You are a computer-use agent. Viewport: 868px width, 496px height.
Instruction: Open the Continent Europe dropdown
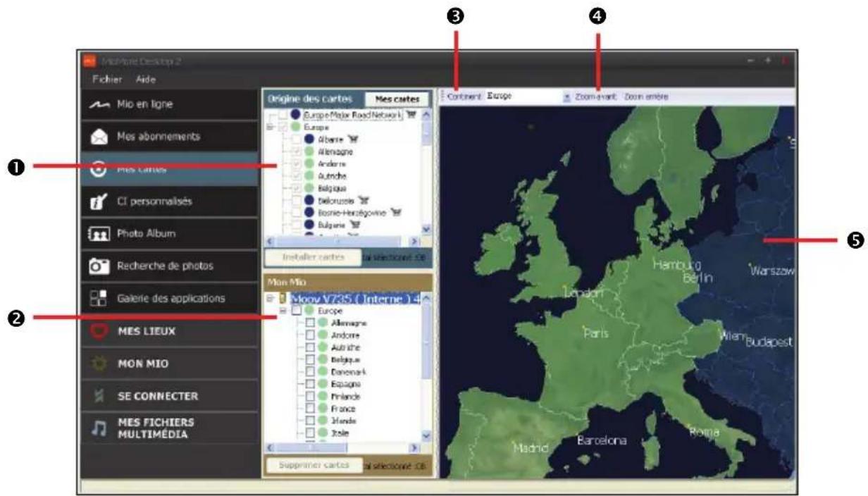coord(566,97)
